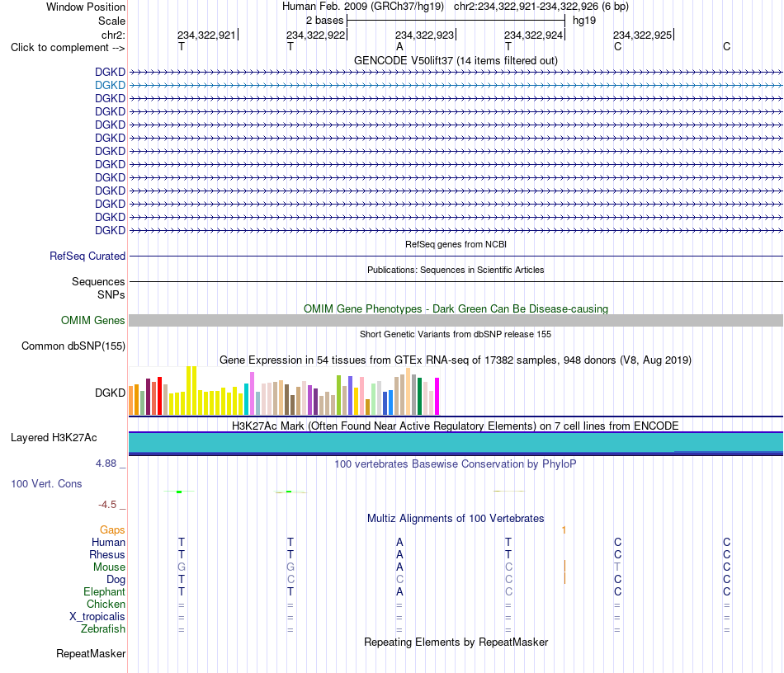Viewport: 784px width, 673px height.
Task: Select the light blue DGKD transcript label
Action: 110,86
